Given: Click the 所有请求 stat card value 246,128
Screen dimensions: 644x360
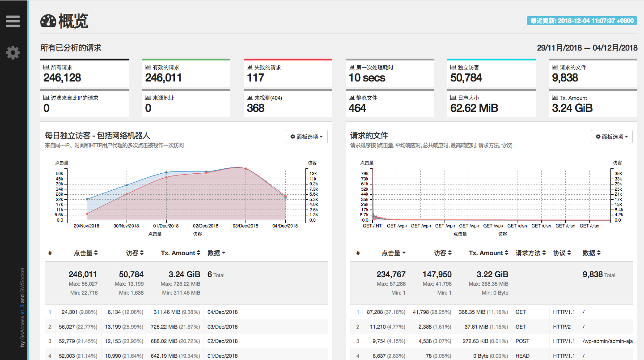Looking at the screenshot, I should pyautogui.click(x=62, y=77).
